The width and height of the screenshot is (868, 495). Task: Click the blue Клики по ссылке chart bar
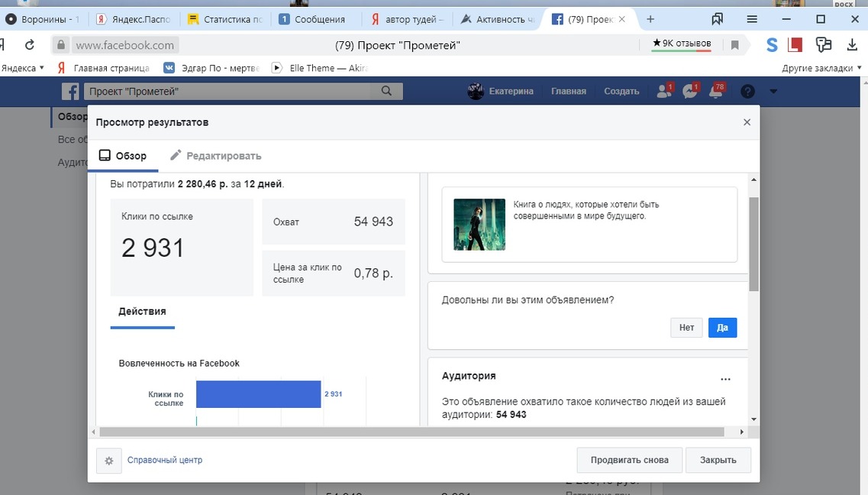(x=259, y=394)
